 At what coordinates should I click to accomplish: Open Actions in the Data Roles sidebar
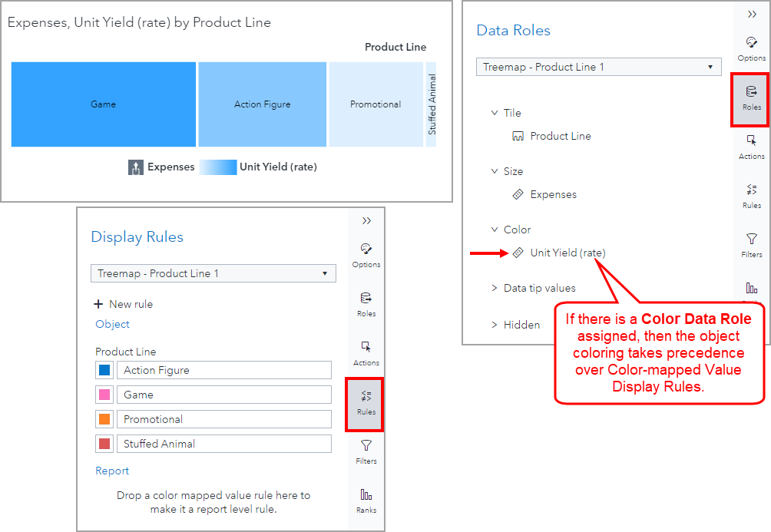pyautogui.click(x=751, y=147)
